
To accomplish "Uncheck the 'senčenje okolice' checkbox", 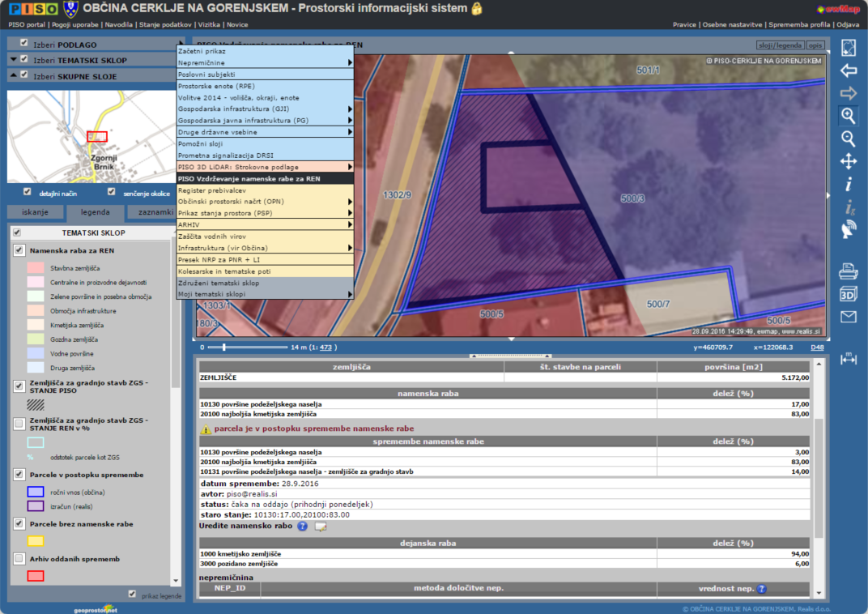I will pyautogui.click(x=112, y=192).
